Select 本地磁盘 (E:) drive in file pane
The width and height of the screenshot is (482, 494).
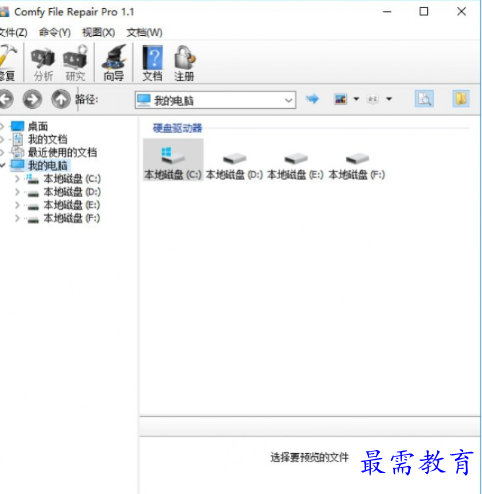coord(295,166)
